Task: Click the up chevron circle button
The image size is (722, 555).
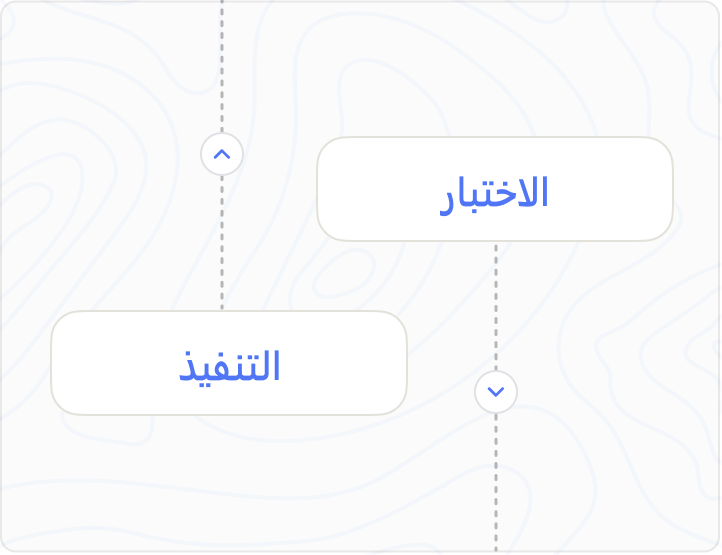Action: coord(222,155)
